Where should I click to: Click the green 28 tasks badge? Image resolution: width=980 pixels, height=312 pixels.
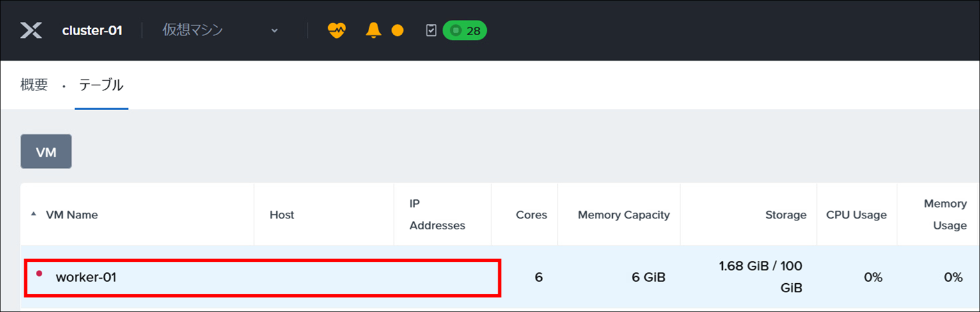pyautogui.click(x=465, y=30)
